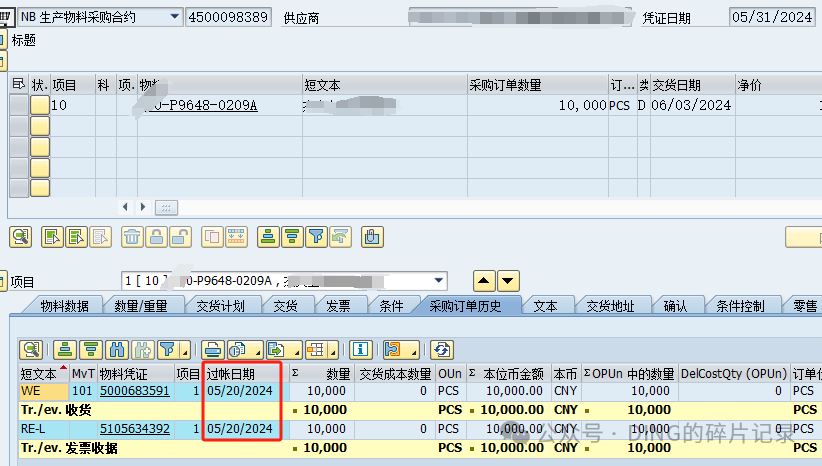Open the 条件控制 tab
Viewport: 822px width, 466px height.
(x=740, y=306)
